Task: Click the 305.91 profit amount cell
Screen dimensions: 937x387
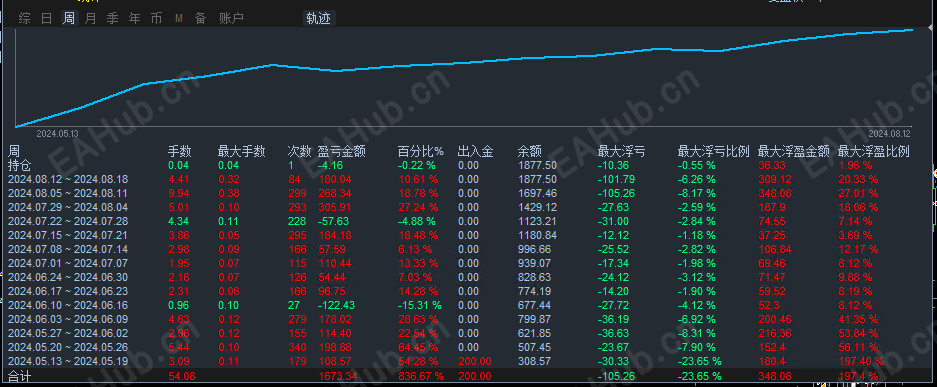Action: (x=335, y=207)
